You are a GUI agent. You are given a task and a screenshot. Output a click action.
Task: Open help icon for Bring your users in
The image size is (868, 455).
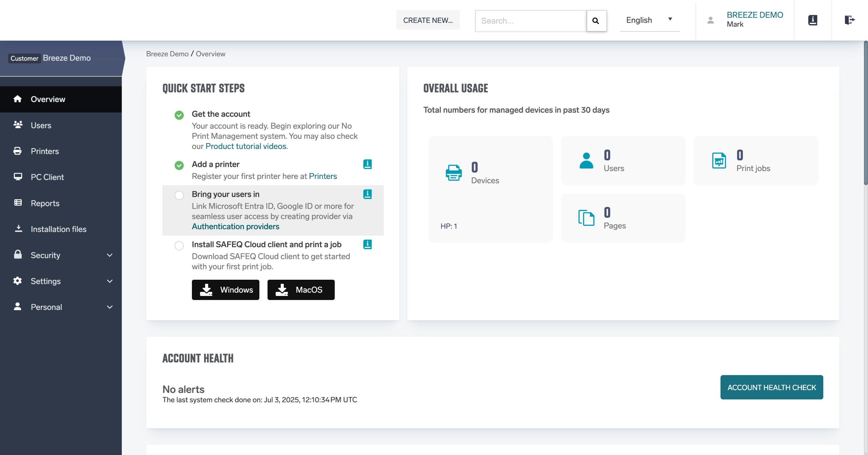click(367, 194)
